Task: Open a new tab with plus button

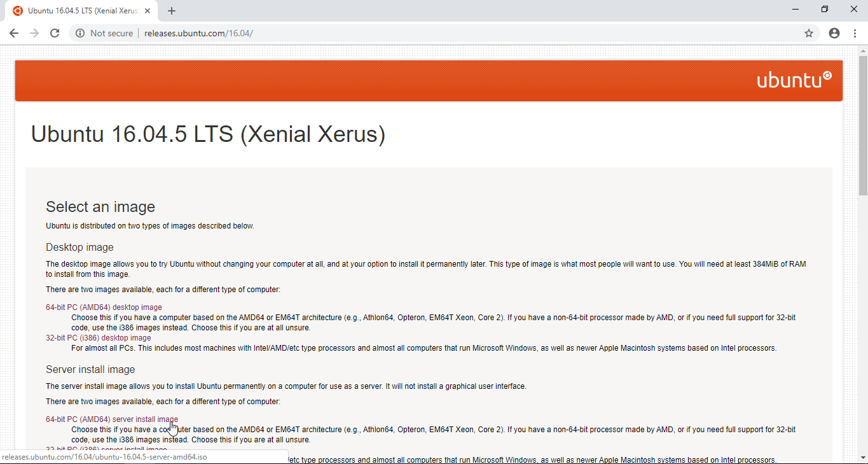Action: tap(172, 11)
